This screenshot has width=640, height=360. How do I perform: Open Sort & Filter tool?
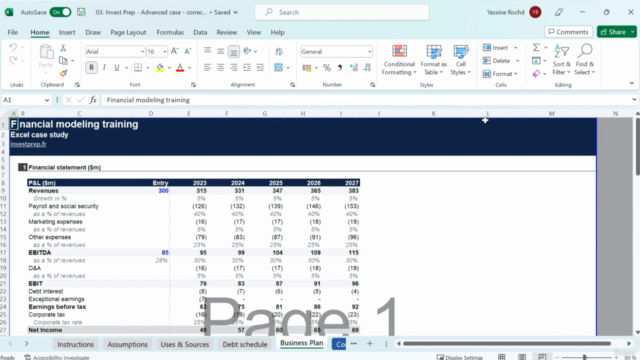(562, 60)
